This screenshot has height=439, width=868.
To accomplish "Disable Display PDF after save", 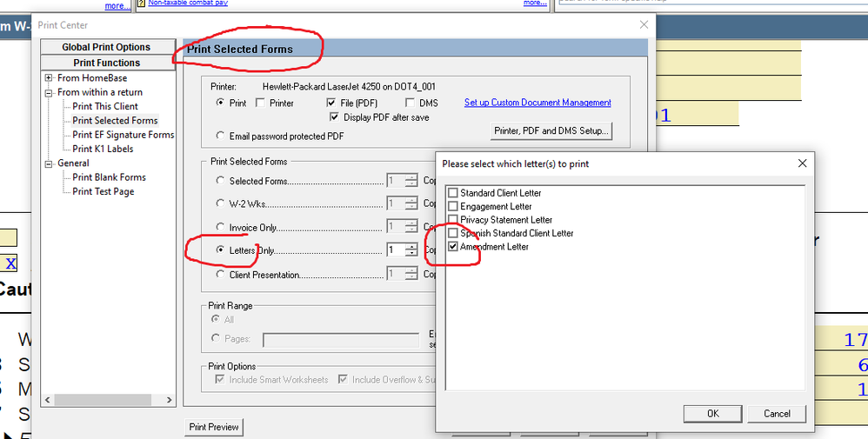I will click(x=336, y=117).
